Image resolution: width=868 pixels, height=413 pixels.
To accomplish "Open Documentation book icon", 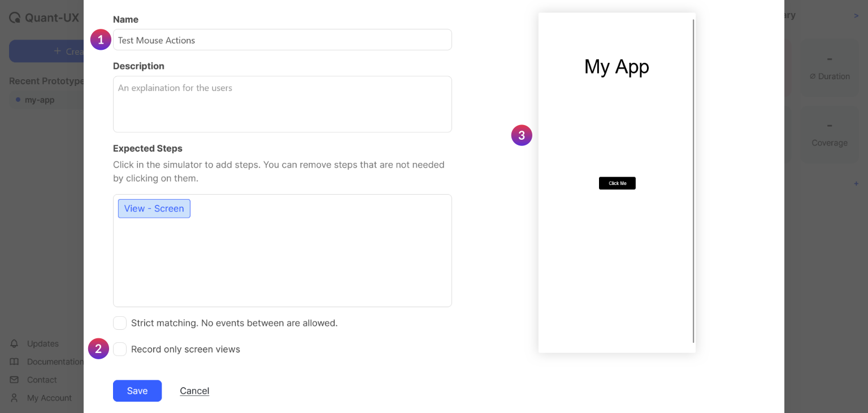I will pos(15,362).
